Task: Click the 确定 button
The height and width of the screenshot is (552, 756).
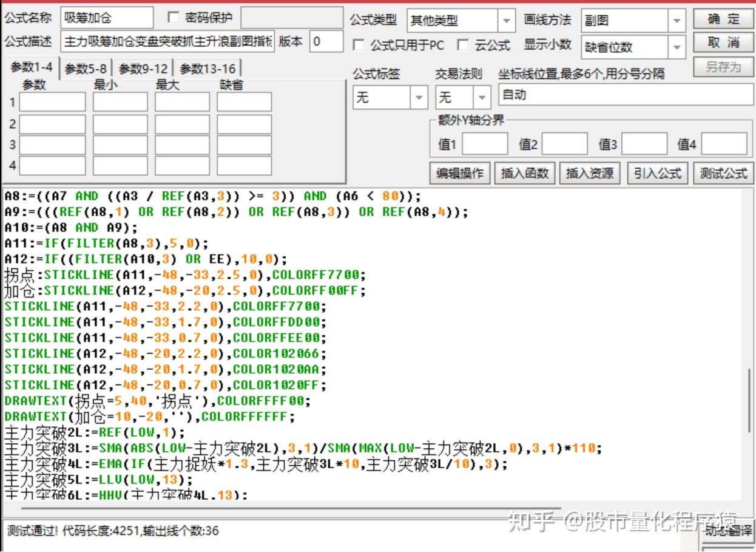Action: tap(723, 19)
